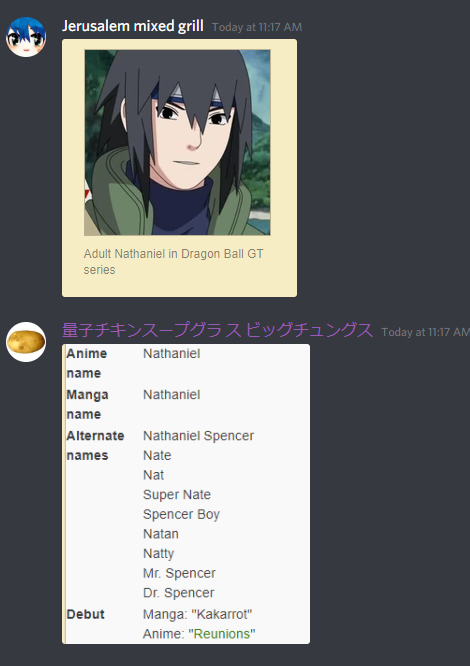Open the purple Japanese username profile
Screen dimensions: 470x666
click(217, 330)
